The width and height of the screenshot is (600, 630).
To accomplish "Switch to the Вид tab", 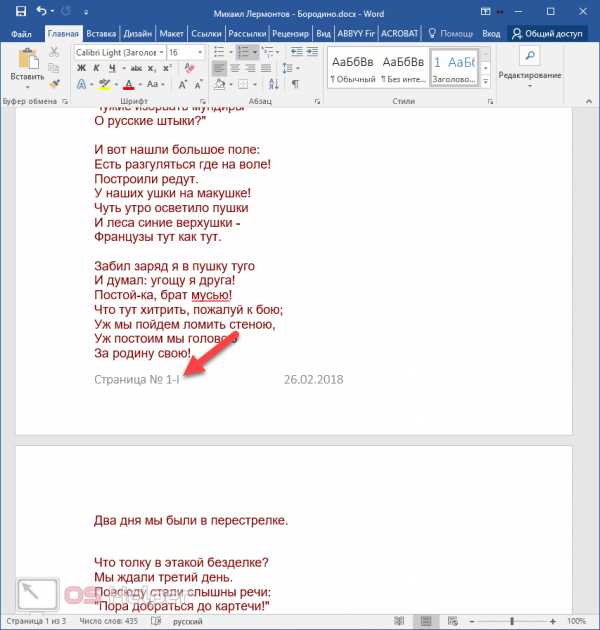I will (323, 34).
